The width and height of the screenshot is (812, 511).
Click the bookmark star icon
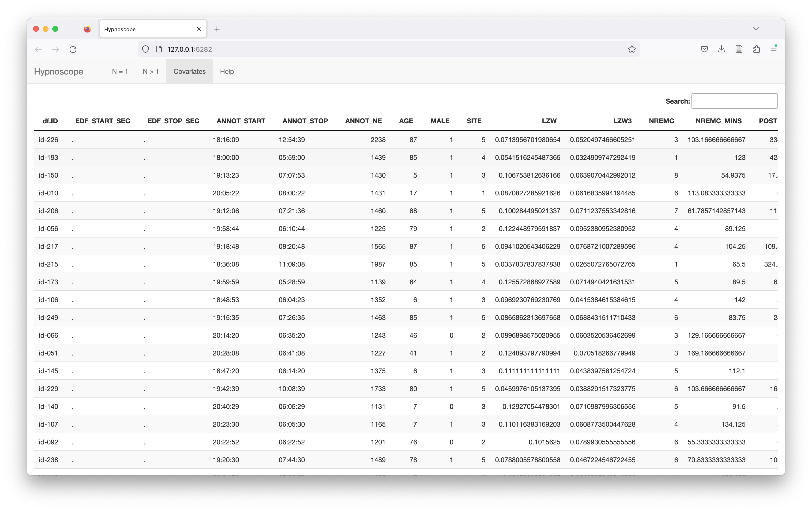[x=632, y=49]
